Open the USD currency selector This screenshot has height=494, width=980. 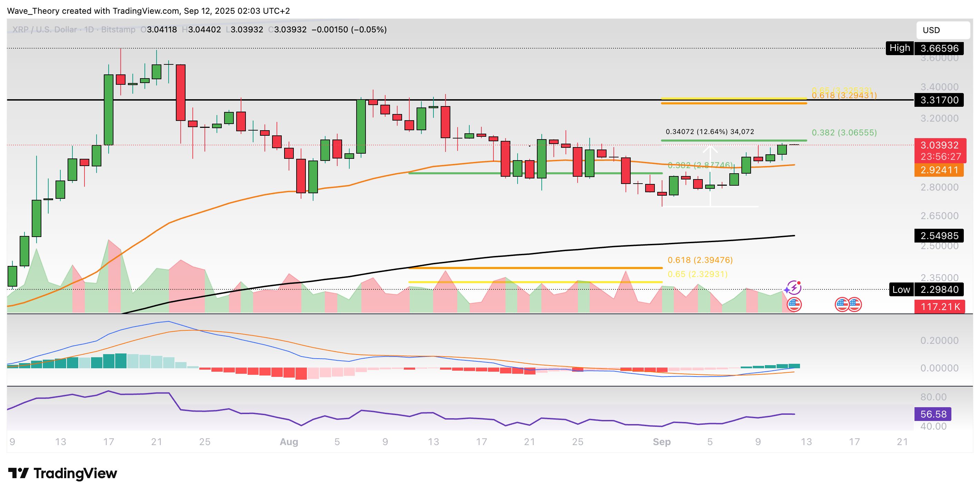(x=943, y=30)
